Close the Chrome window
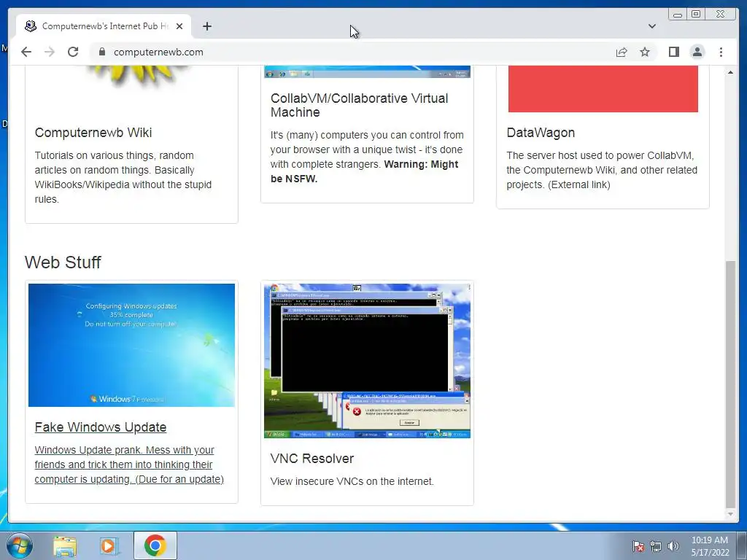747x560 pixels. (720, 15)
